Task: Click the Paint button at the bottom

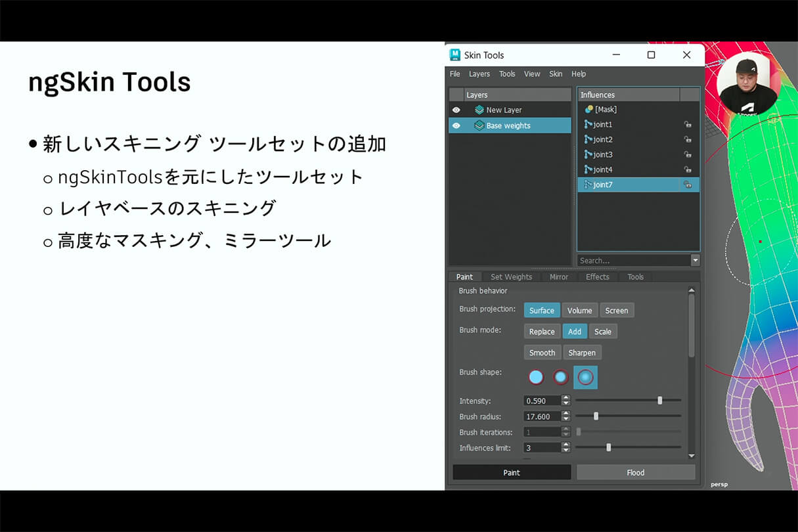Action: click(x=512, y=472)
